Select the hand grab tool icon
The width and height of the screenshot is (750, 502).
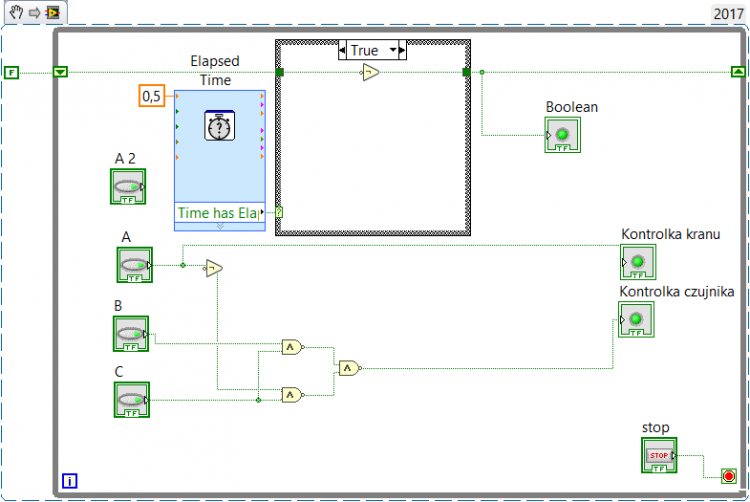[x=16, y=12]
